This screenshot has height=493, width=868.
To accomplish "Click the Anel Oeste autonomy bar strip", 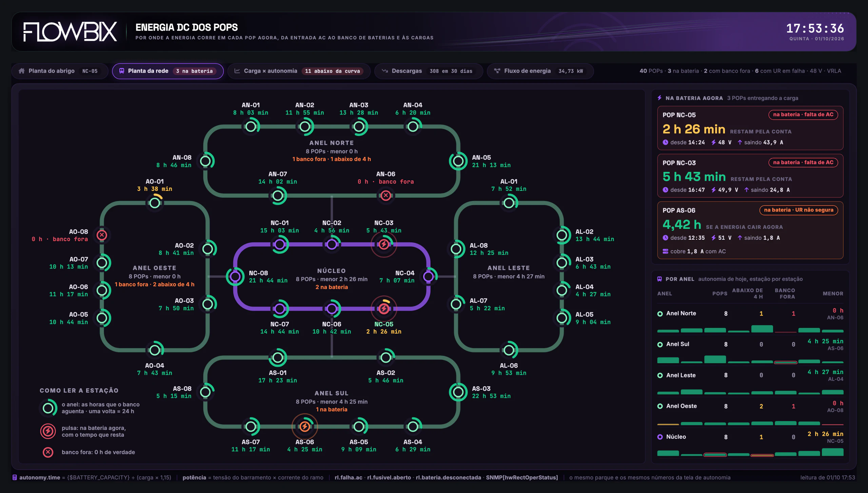I will (750, 423).
